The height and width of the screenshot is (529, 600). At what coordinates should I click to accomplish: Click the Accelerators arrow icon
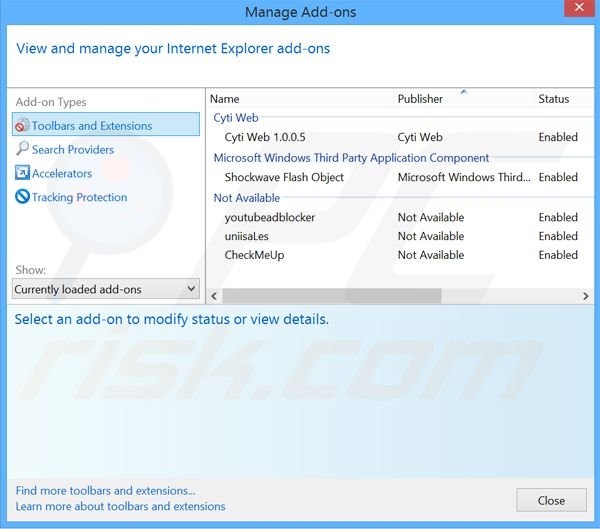coord(22,173)
